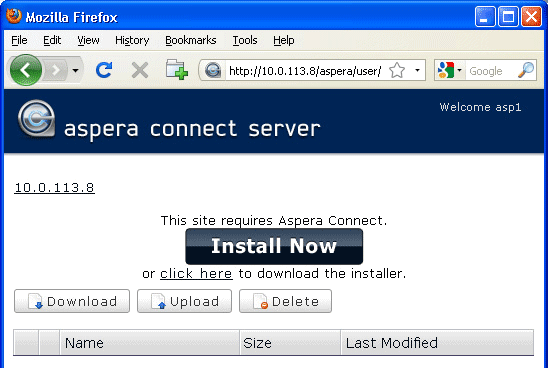Open the History menu

coord(132,41)
